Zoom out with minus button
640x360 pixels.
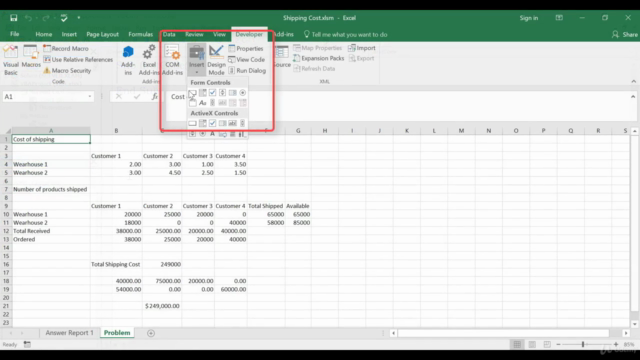(558, 345)
